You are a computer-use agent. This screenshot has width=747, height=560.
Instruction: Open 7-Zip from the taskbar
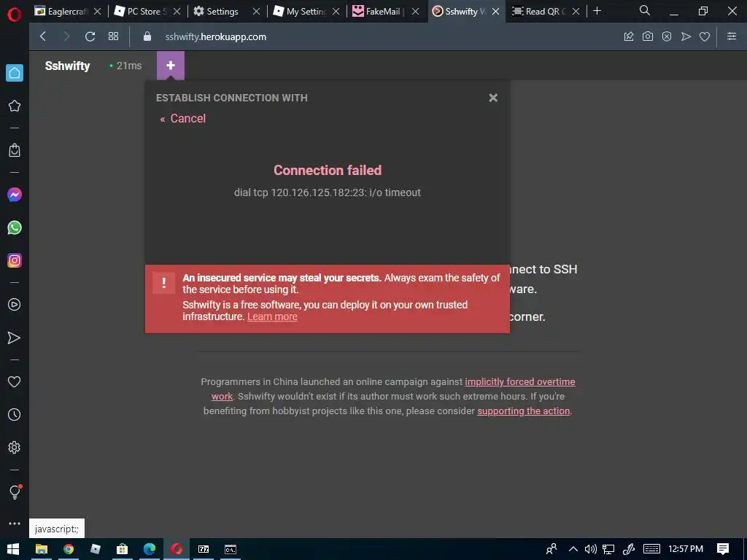pos(204,549)
